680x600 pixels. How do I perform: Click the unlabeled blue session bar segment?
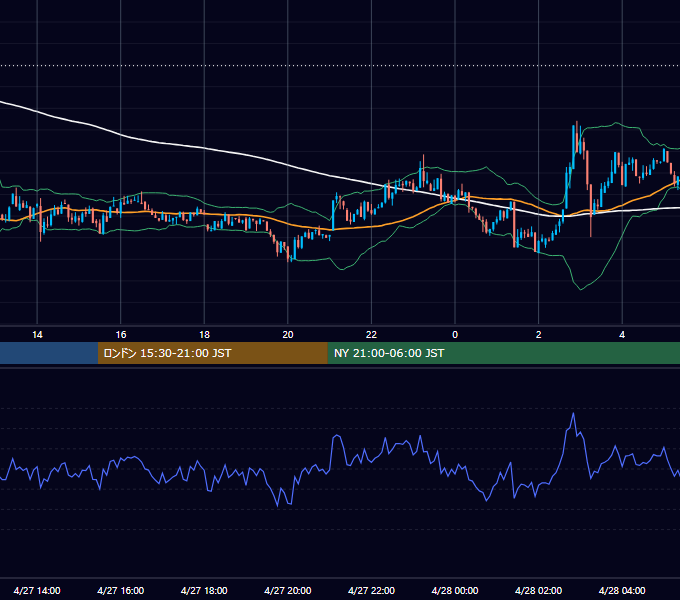click(x=49, y=353)
